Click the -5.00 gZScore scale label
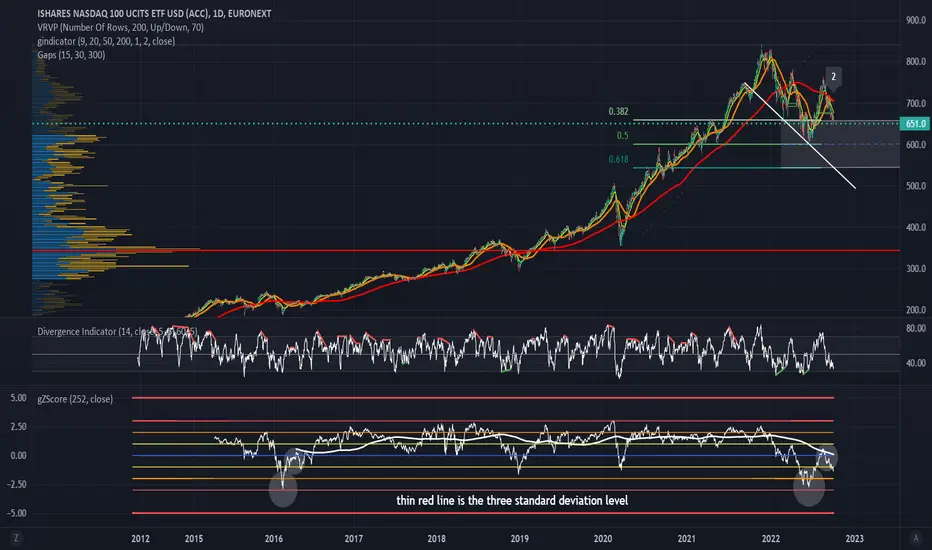Screen dimensions: 932x550 coord(17,513)
